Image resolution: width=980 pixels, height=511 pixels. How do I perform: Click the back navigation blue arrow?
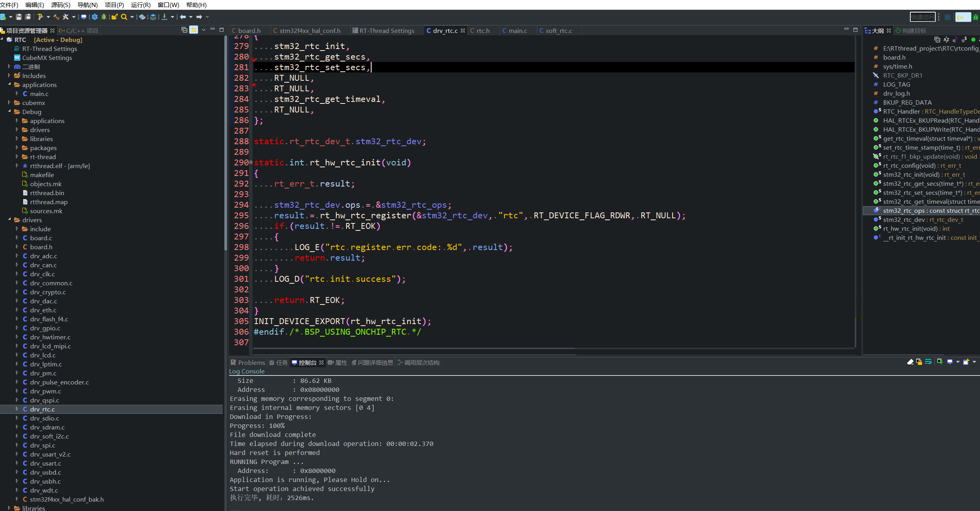183,17
